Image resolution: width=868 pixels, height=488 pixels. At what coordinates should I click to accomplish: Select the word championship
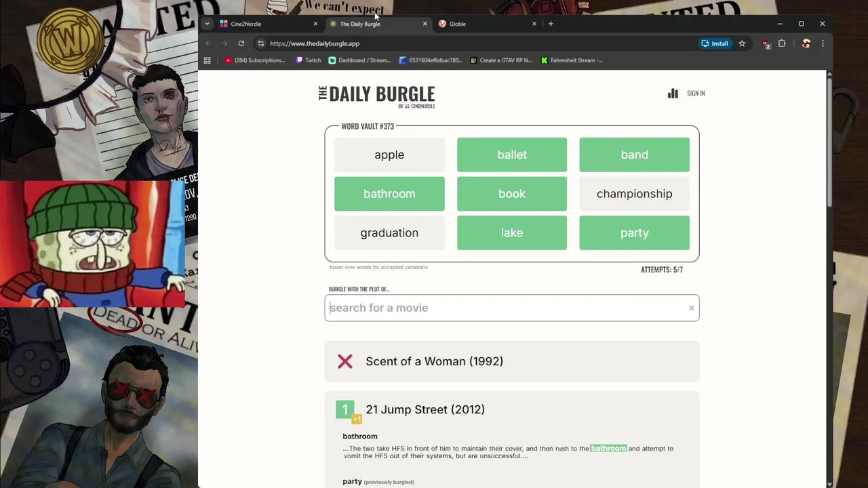[x=634, y=194]
